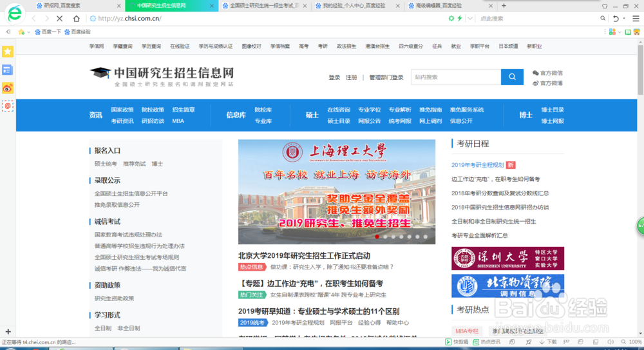The width and height of the screenshot is (644, 350).
Task: Open 国家政策 in the blue nav
Action: coord(122,110)
